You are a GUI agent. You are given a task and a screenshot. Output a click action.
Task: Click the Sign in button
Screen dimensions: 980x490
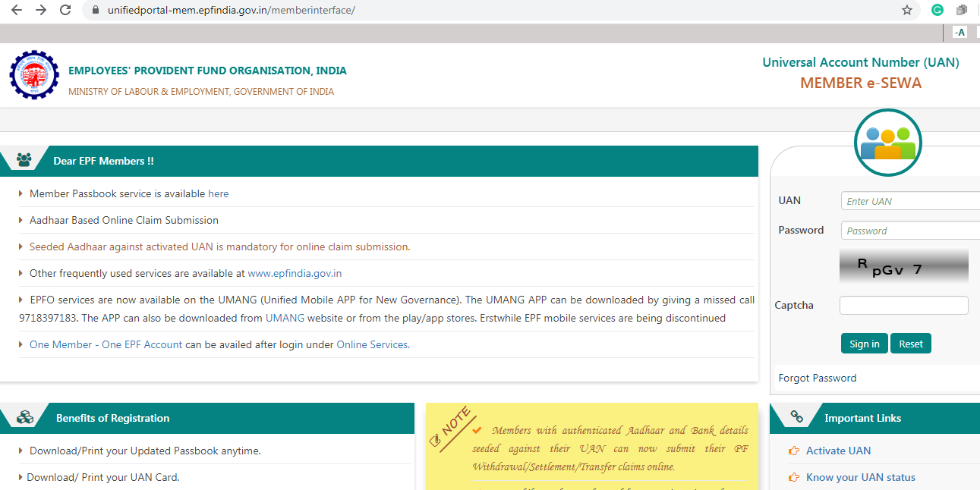tap(864, 344)
